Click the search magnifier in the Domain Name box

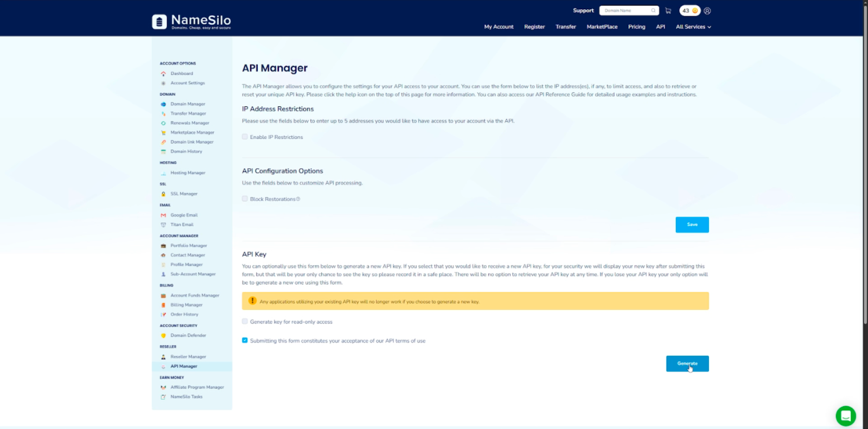click(653, 10)
